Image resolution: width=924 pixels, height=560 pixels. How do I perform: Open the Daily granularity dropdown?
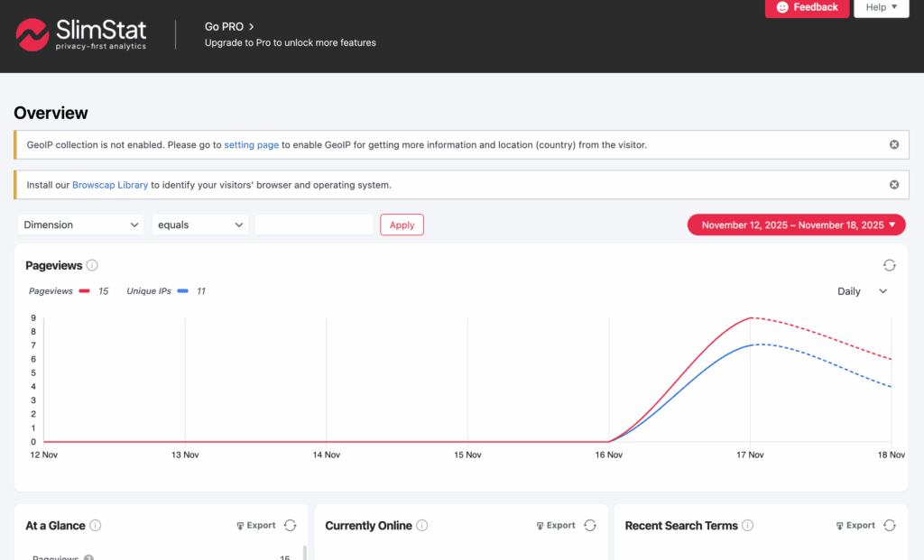(x=862, y=291)
